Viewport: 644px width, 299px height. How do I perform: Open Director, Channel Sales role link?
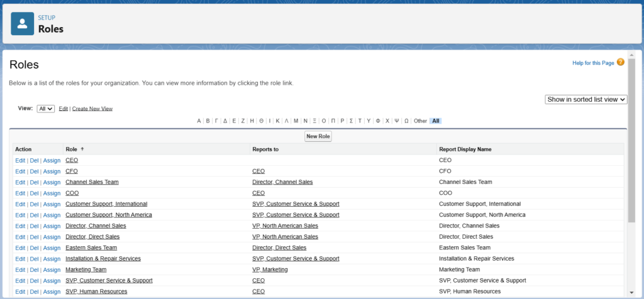(96, 226)
